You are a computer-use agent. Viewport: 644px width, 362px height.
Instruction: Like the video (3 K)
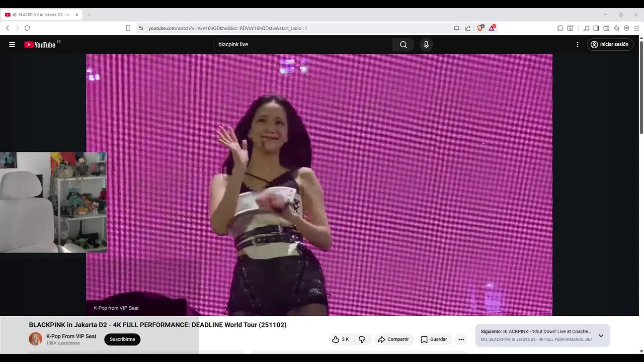tap(341, 339)
